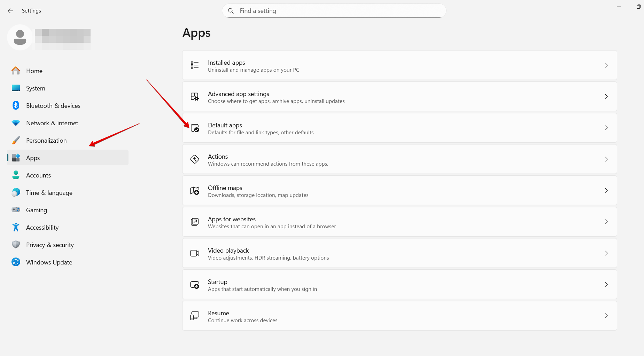
Task: Click the Gaming controller icon
Action: [x=16, y=209]
